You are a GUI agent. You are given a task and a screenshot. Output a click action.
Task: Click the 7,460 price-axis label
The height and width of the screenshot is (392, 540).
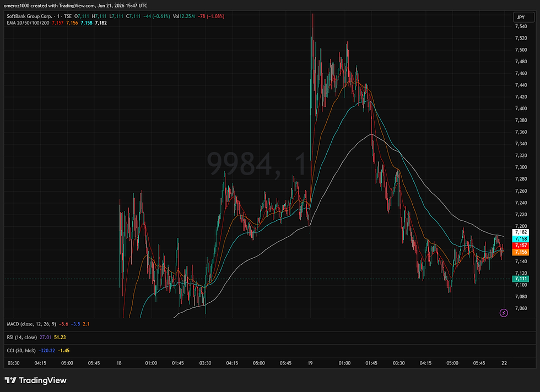[521, 73]
